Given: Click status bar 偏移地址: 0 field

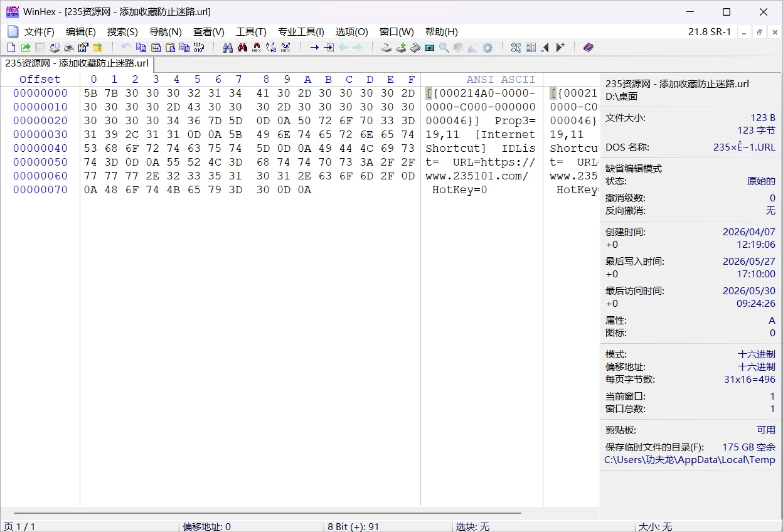Looking at the screenshot, I should pos(252,526).
